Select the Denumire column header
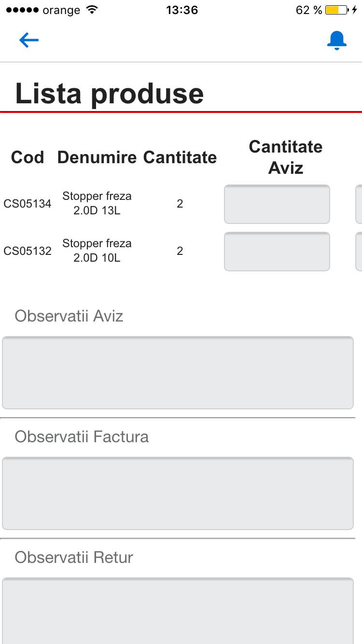 tap(97, 157)
